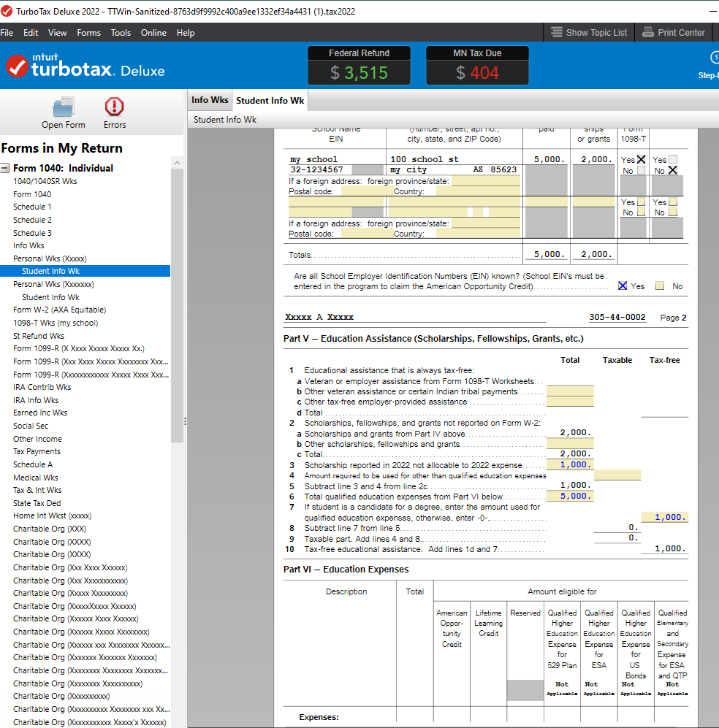The height and width of the screenshot is (728, 719).
Task: Open Personal Wks (Xxxxx) in forms list
Action: click(50, 258)
